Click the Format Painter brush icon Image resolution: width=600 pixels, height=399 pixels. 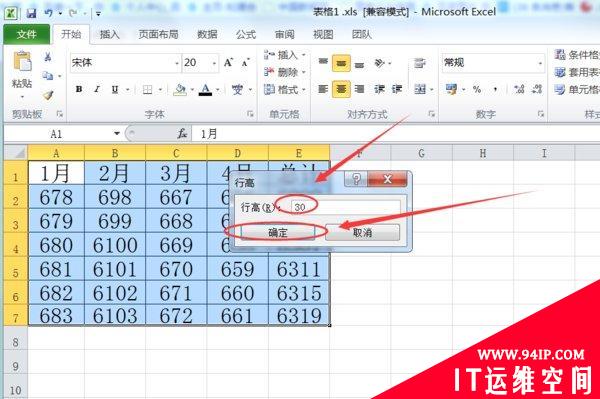click(48, 95)
